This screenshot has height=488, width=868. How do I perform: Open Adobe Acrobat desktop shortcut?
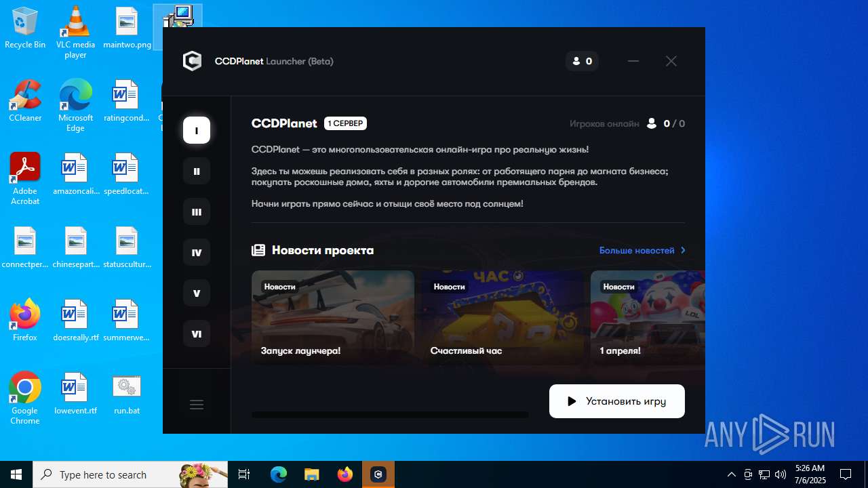25,179
